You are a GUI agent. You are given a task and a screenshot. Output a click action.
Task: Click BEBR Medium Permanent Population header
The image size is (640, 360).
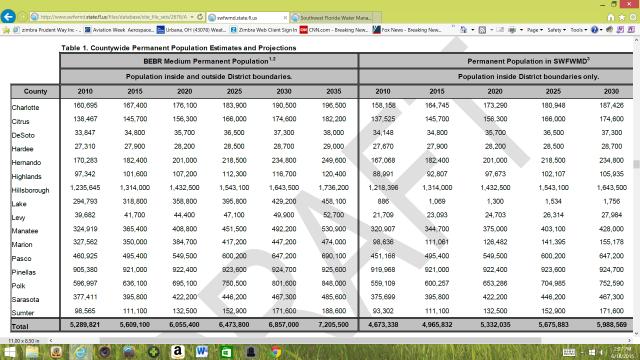209,61
